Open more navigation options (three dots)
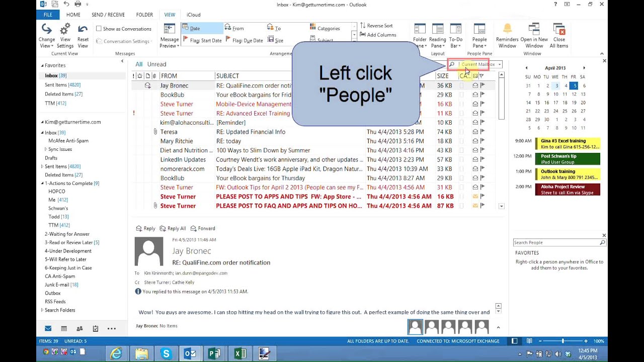 [112, 328]
